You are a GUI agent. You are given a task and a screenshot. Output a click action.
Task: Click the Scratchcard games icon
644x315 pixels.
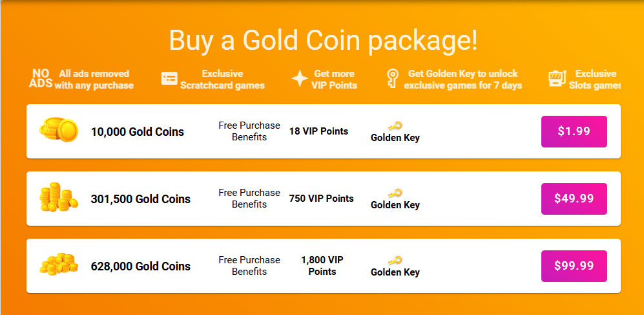pos(169,79)
